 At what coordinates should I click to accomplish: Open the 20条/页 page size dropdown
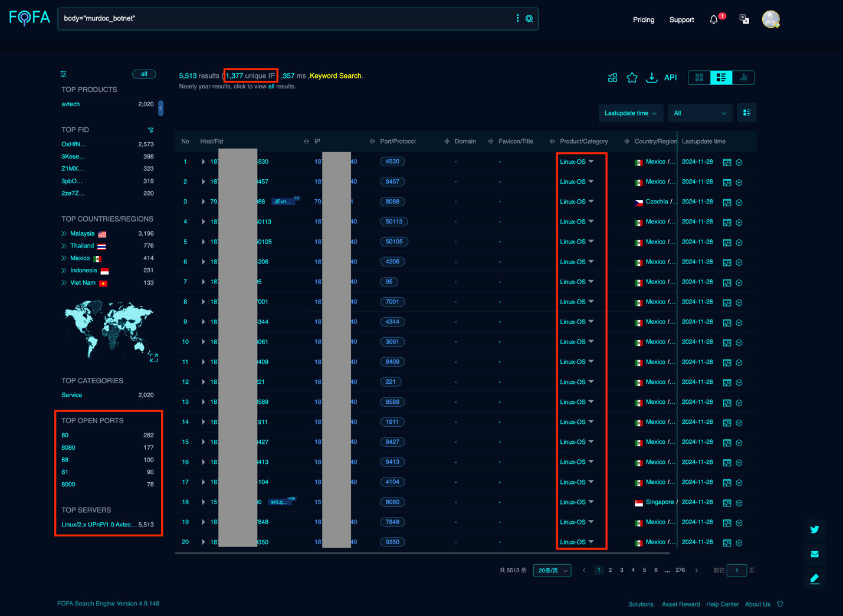(x=552, y=571)
